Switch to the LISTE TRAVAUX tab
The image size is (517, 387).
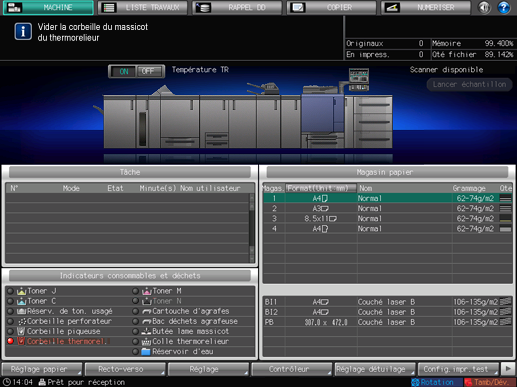[143, 7]
